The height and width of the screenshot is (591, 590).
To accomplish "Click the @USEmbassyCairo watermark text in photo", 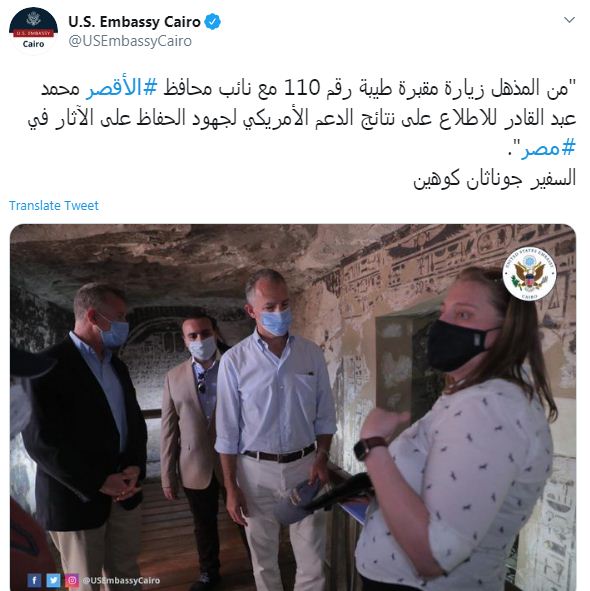I will (121, 580).
